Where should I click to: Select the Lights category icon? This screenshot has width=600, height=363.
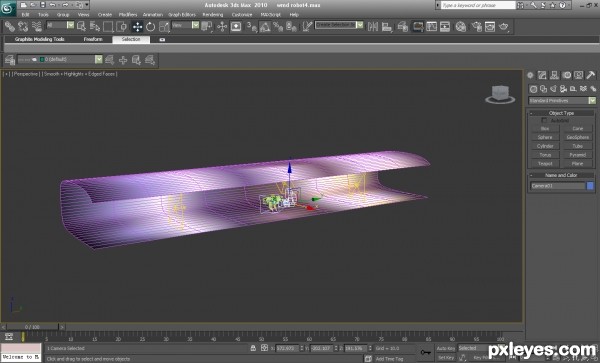tap(553, 89)
